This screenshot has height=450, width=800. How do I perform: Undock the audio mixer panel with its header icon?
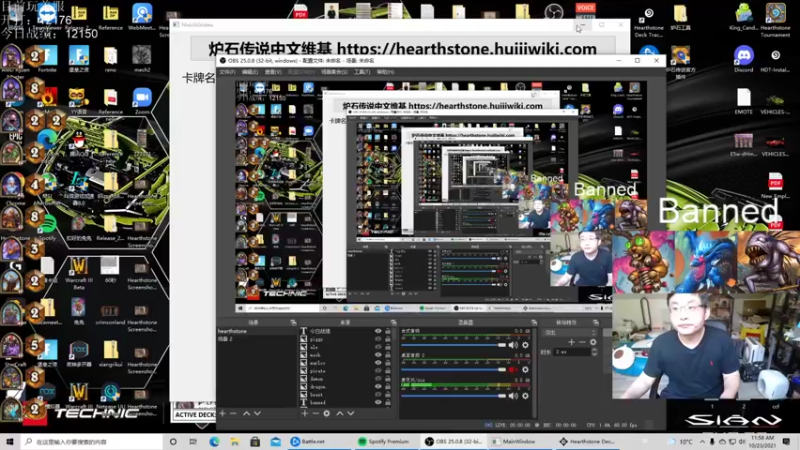tap(534, 322)
